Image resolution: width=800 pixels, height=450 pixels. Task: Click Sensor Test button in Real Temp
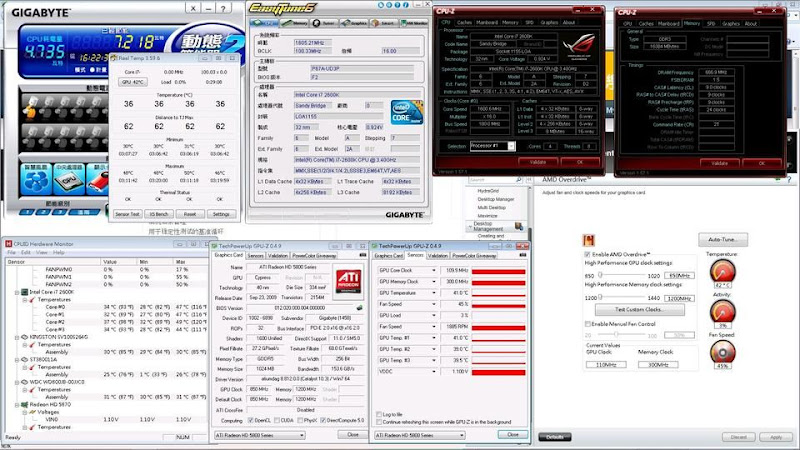pyautogui.click(x=128, y=214)
